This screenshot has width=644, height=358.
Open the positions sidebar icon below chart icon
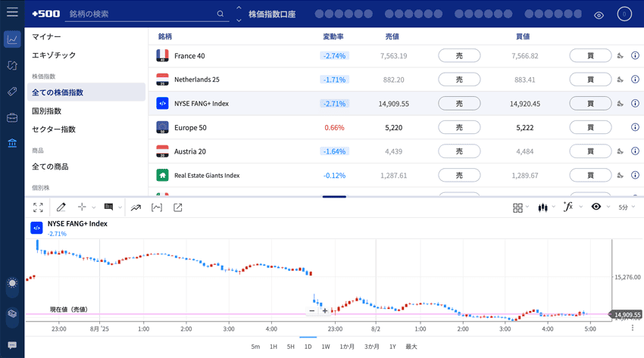pos(12,65)
